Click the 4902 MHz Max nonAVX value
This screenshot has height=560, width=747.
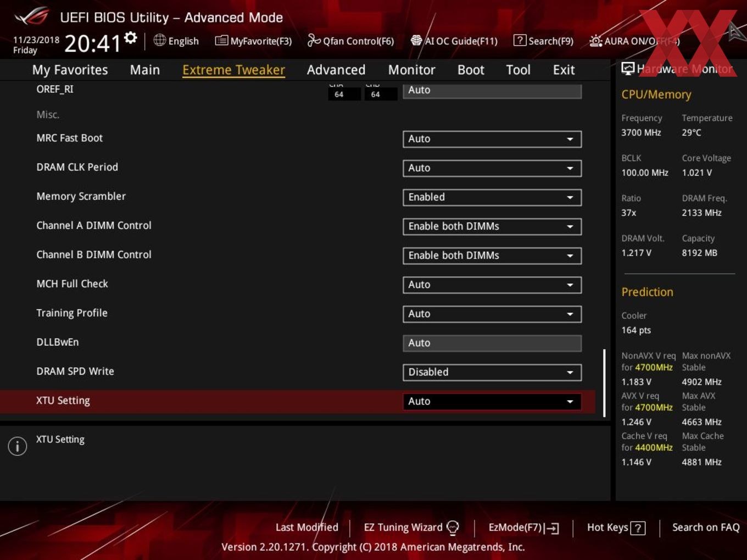[x=701, y=382]
